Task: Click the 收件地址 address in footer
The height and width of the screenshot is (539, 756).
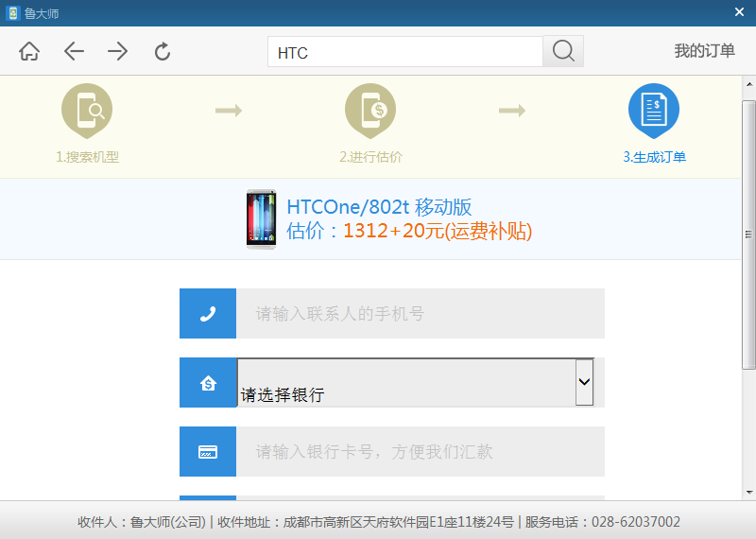Action: click(366, 522)
